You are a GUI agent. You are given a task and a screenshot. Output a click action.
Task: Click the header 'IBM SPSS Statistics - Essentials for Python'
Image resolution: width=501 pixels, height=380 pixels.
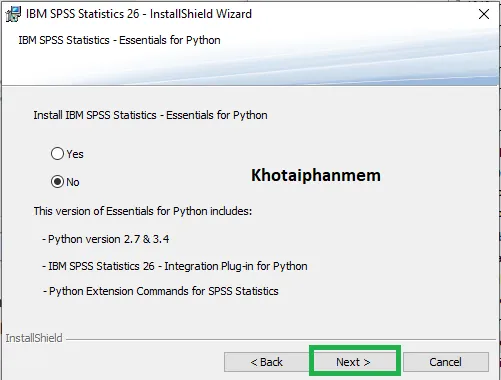click(x=119, y=40)
